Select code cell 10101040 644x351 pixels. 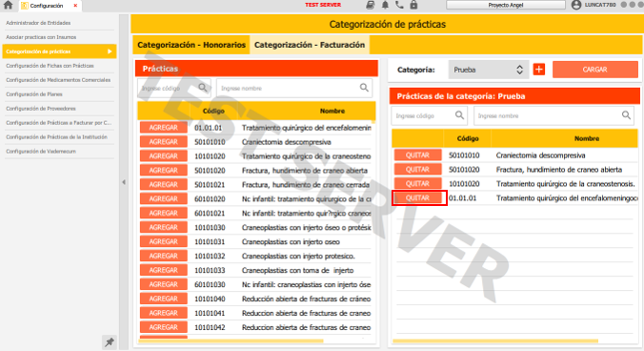210,299
